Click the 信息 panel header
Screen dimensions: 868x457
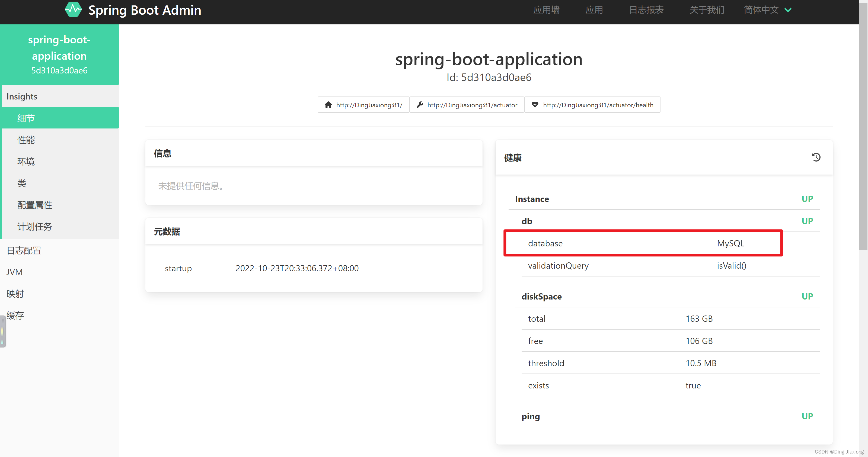pos(314,153)
